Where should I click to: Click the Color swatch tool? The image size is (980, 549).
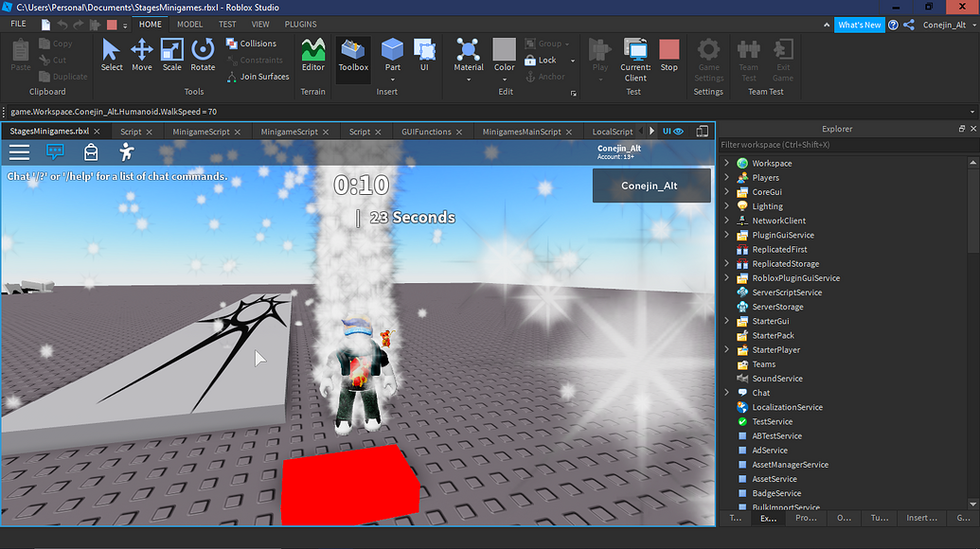505,55
